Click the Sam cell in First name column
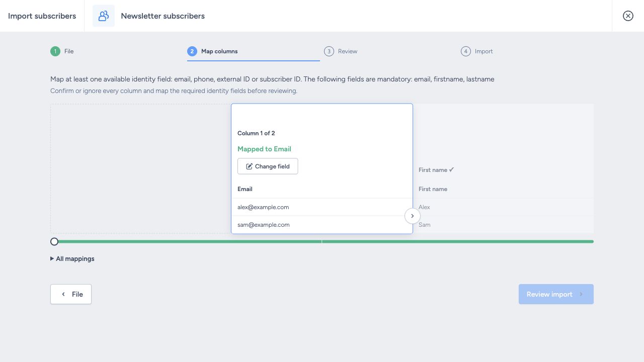The image size is (644, 362). (x=503, y=225)
